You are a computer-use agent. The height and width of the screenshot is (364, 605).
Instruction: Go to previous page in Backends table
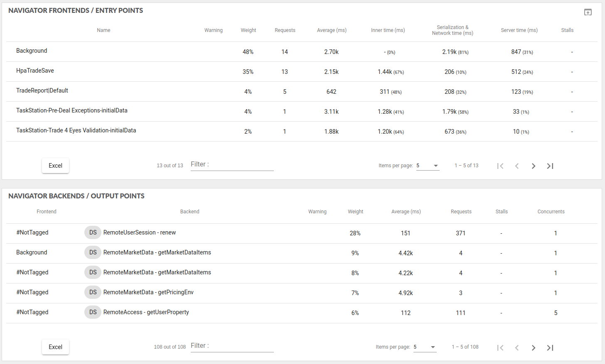tap(517, 347)
